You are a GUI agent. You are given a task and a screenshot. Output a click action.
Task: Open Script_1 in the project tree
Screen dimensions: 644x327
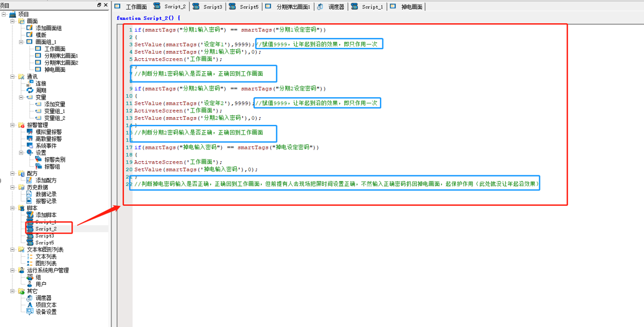(x=45, y=222)
